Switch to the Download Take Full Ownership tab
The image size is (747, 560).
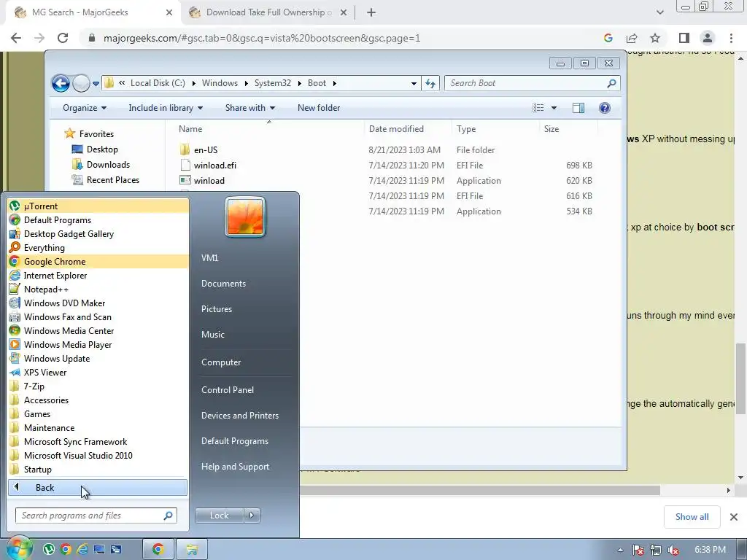point(268,12)
